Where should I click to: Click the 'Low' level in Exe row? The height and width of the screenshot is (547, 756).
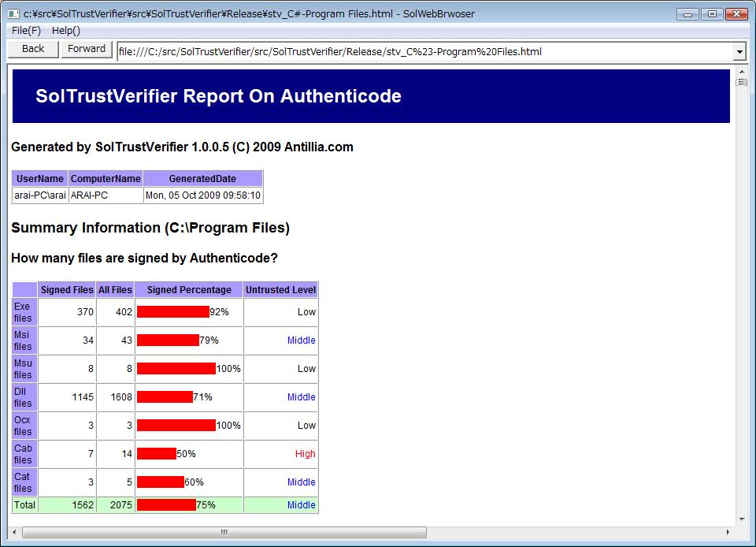306,311
